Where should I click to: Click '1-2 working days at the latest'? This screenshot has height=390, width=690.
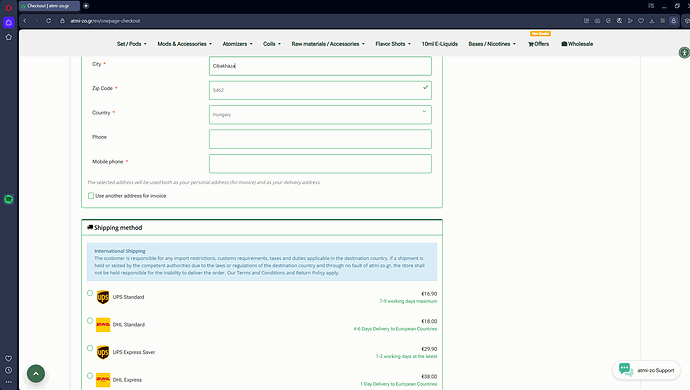(406, 356)
